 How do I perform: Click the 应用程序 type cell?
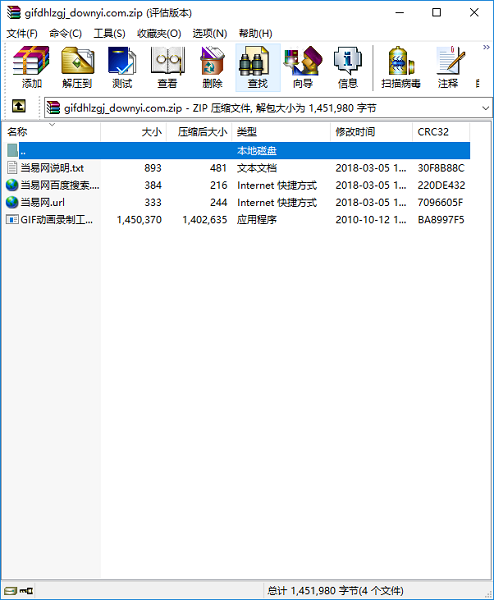coord(257,220)
